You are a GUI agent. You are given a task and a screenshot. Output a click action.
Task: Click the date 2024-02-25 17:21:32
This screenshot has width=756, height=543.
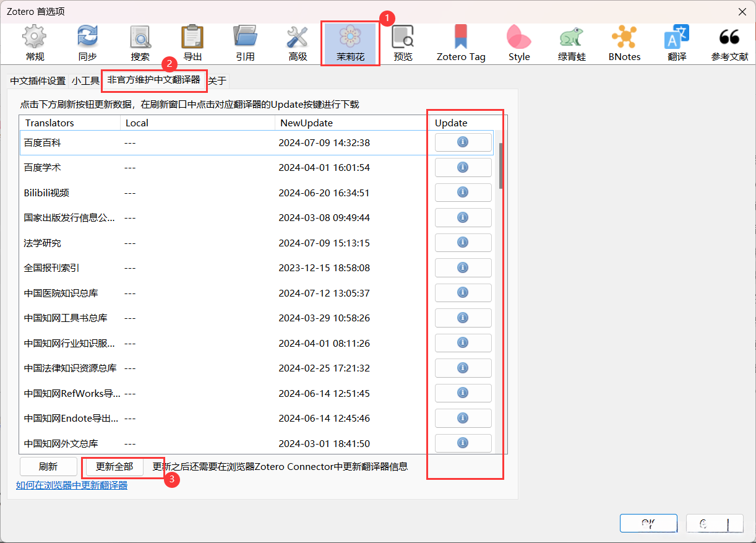coord(324,368)
